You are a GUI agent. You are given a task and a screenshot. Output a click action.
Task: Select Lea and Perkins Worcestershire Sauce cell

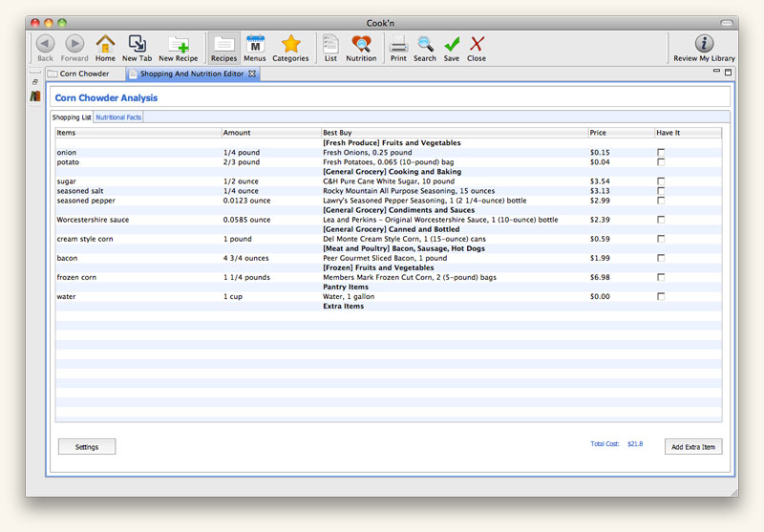[440, 220]
